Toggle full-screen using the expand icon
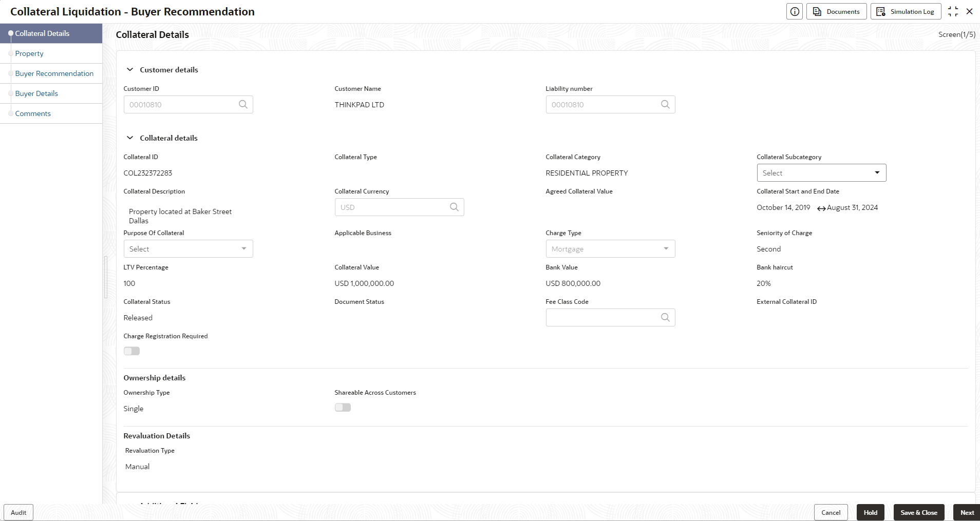The image size is (980, 521). click(953, 11)
